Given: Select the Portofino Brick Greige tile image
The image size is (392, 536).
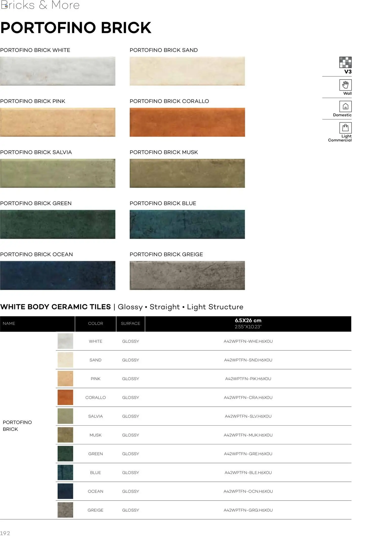Looking at the screenshot, I should 187,276.
